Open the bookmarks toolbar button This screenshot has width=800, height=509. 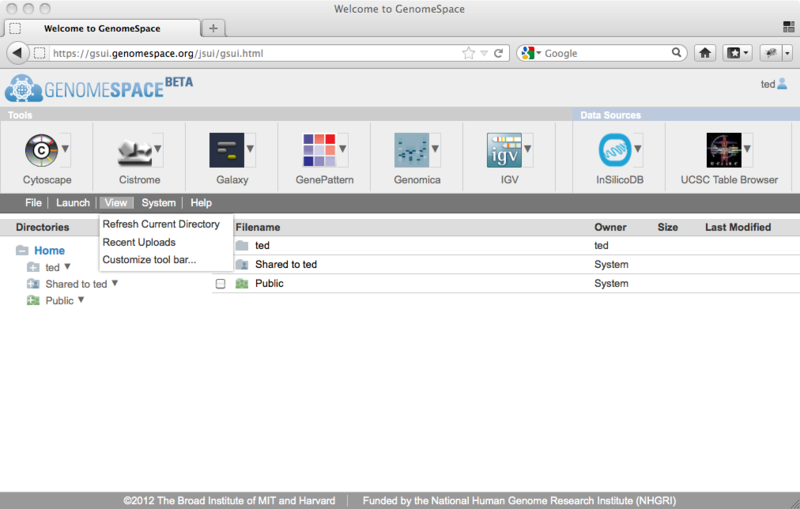(x=737, y=53)
